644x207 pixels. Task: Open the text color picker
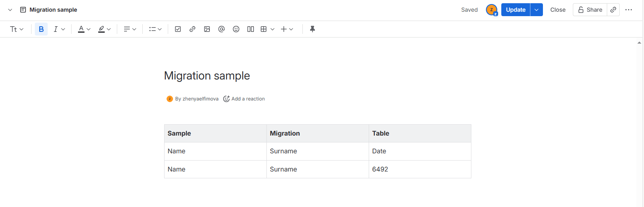(84, 29)
